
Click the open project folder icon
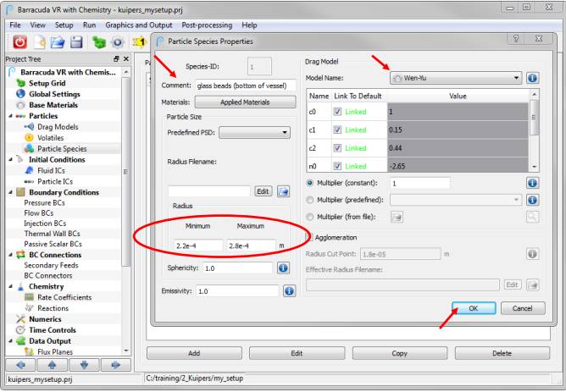58,41
